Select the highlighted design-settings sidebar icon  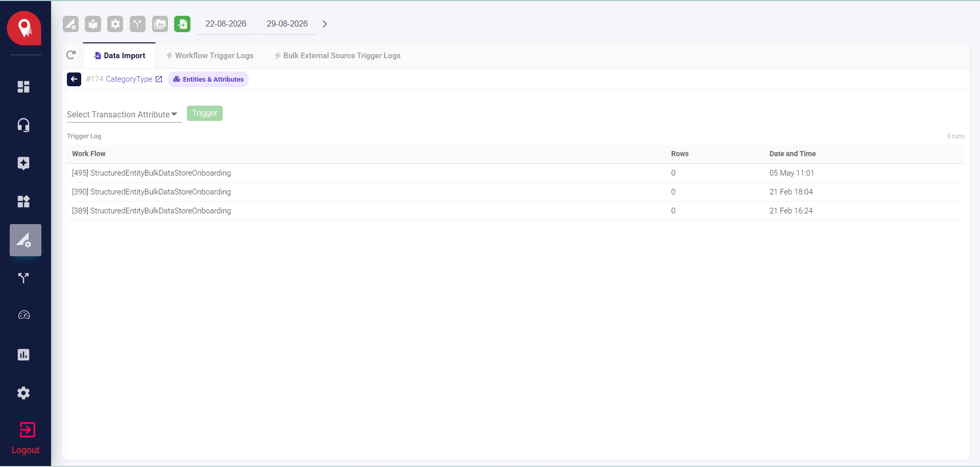click(x=25, y=240)
